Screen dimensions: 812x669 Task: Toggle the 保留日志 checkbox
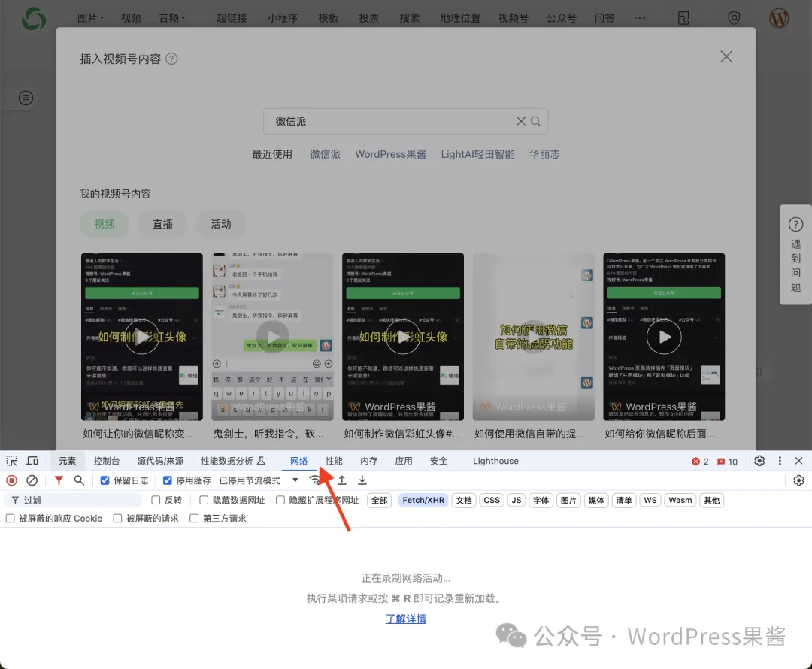(x=105, y=480)
